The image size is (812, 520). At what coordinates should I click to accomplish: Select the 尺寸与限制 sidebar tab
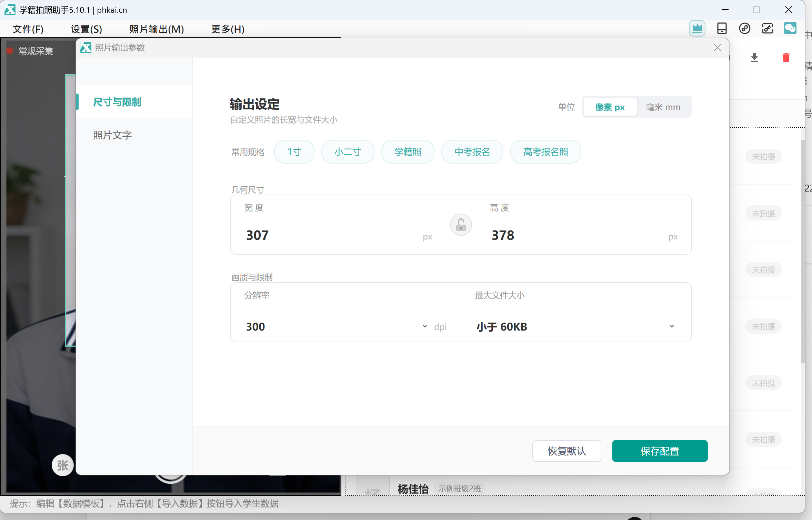click(x=134, y=102)
